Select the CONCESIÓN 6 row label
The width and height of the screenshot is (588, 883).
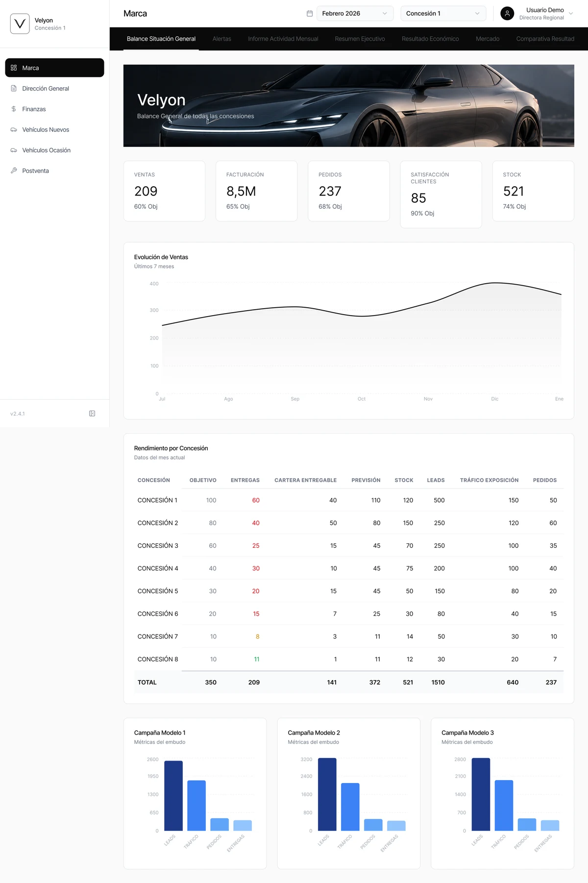pyautogui.click(x=158, y=613)
